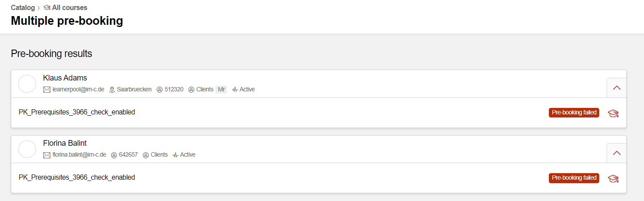The image size is (644, 201).
Task: Click the envelope icon next to florina.balint@im-c.de
Action: (47, 155)
